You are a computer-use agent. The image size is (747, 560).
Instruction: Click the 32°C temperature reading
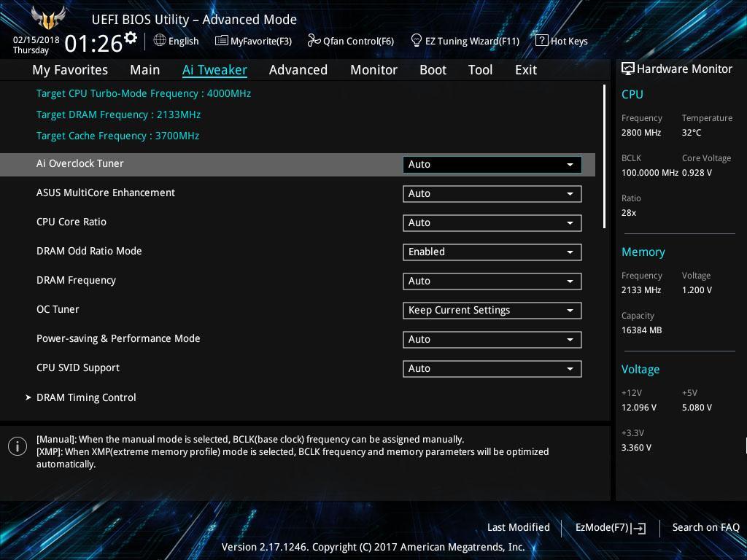click(x=692, y=133)
